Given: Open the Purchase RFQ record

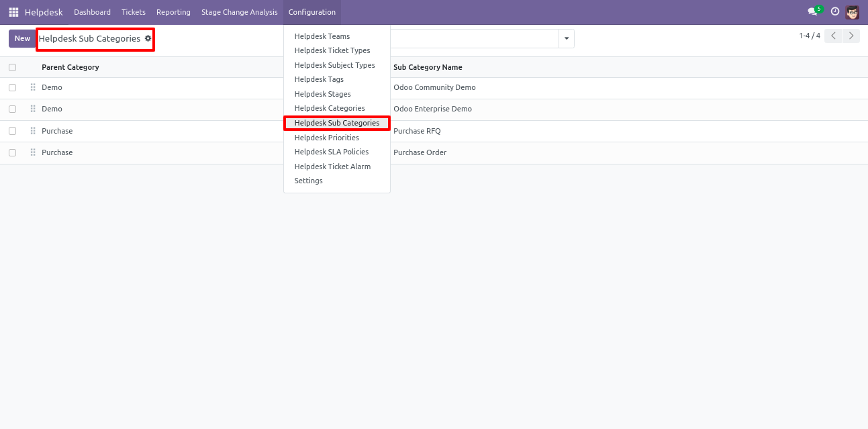Looking at the screenshot, I should [x=417, y=131].
